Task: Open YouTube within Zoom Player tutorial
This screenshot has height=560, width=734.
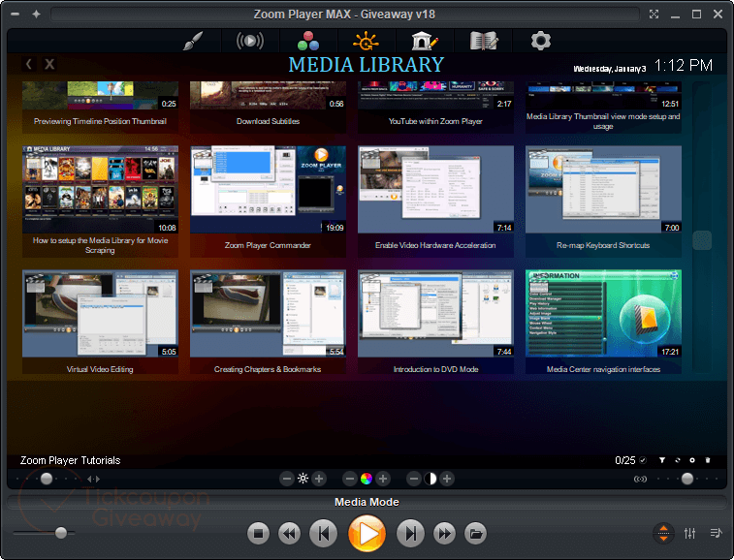Action: coord(435,108)
